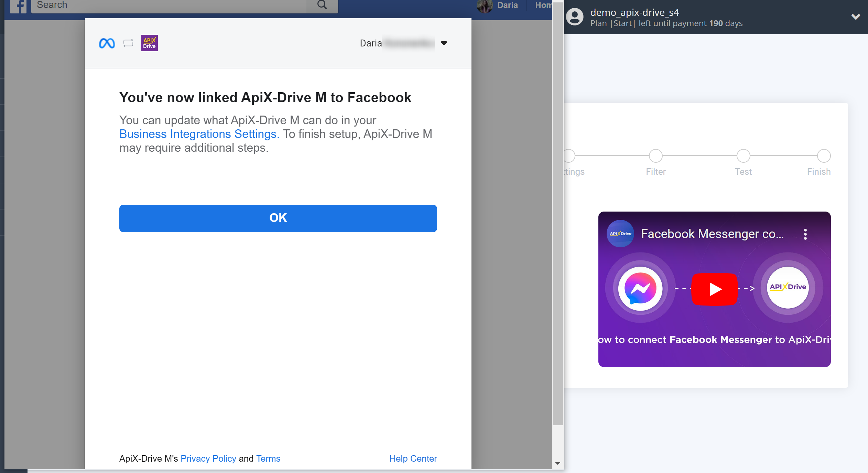Play the Facebook Messenger connection video

(715, 289)
